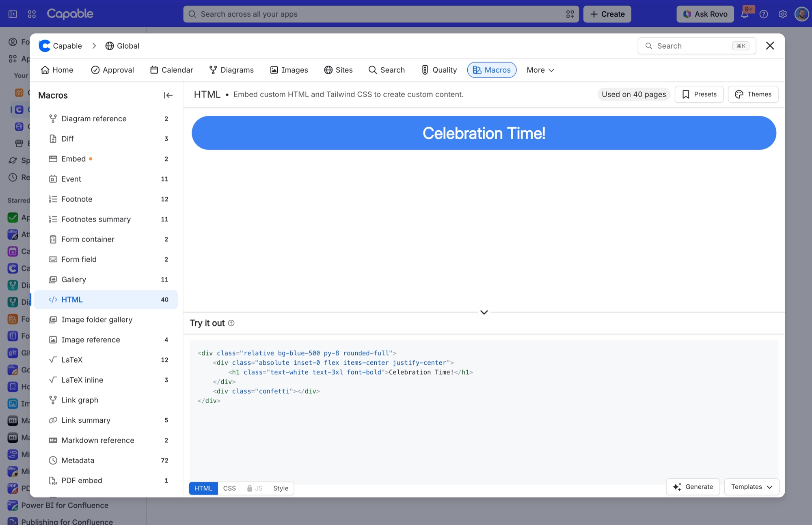
Task: Click inside the HTML code editor
Action: click(x=484, y=412)
